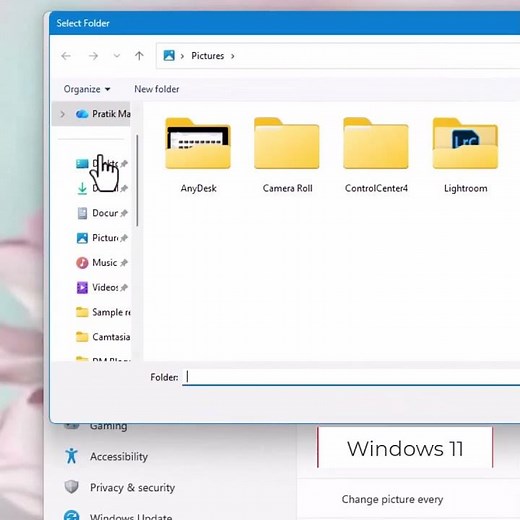Click the Folder name input field

coord(351,377)
